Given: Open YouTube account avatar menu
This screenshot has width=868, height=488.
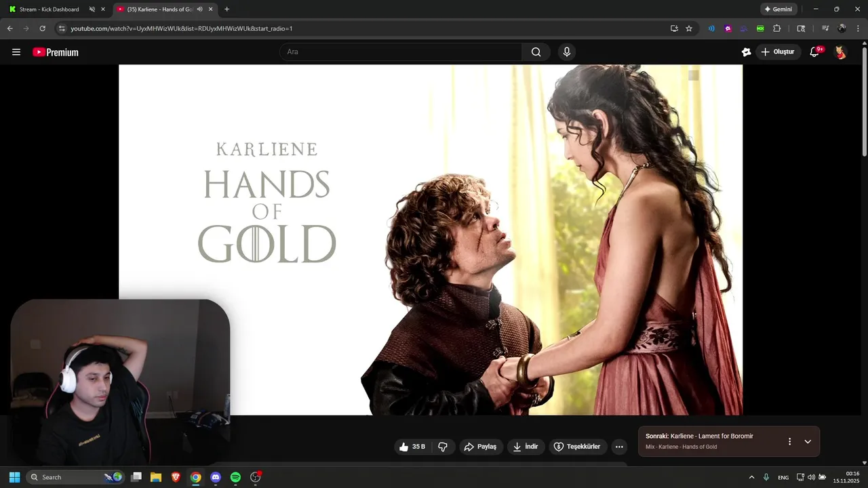Looking at the screenshot, I should (840, 52).
